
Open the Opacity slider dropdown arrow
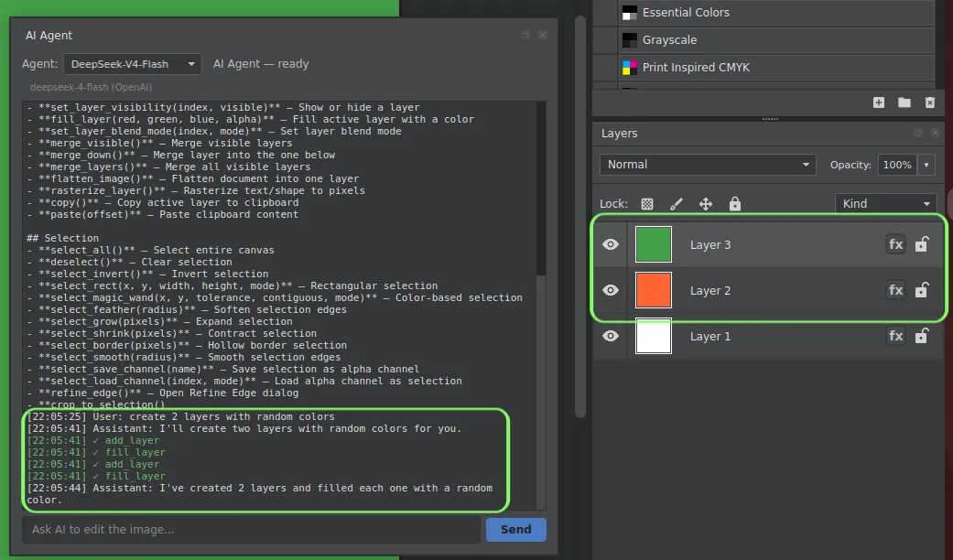click(x=926, y=165)
